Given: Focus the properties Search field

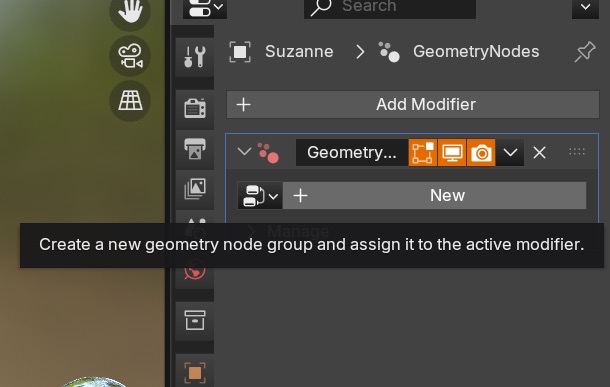Looking at the screenshot, I should tap(390, 8).
